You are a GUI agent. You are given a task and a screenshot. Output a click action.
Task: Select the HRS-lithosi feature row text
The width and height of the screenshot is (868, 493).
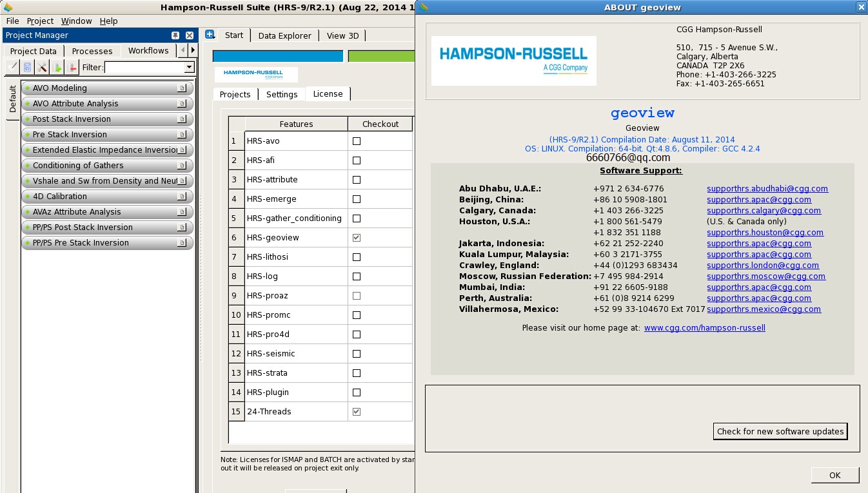[x=268, y=256]
